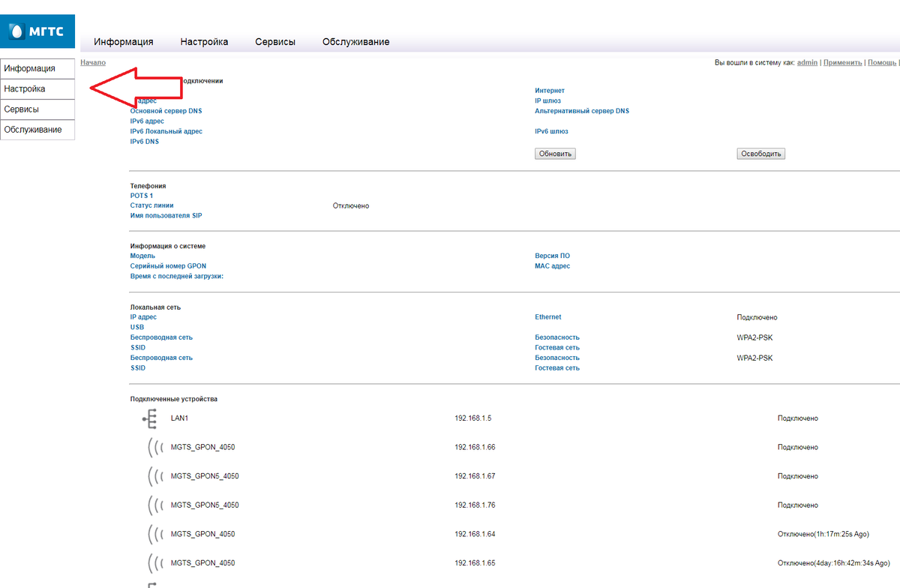Screen dimensions: 900x588
Task: Click the Телефония section heading
Action: click(148, 186)
